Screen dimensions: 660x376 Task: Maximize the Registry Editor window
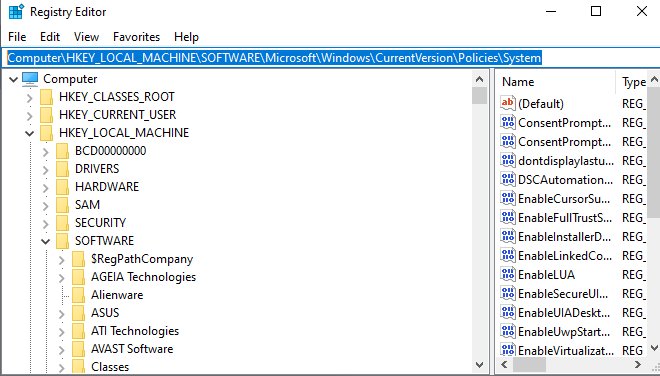click(596, 11)
